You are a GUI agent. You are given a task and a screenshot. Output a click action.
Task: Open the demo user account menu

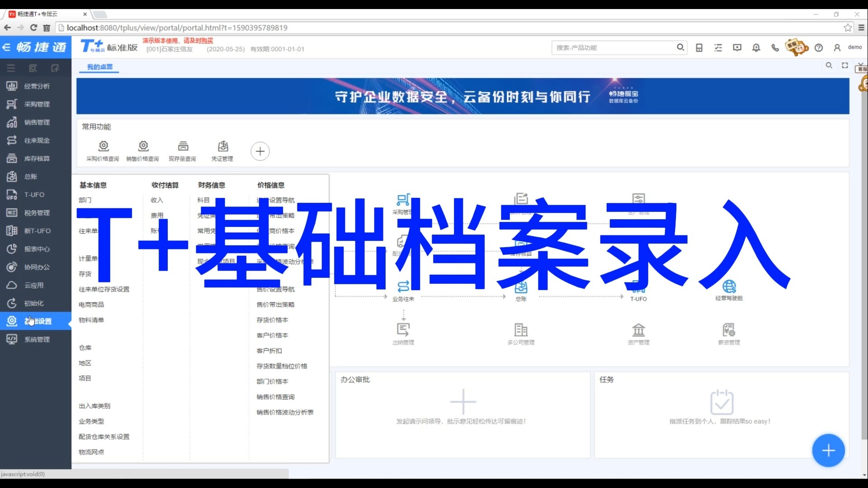(x=848, y=47)
